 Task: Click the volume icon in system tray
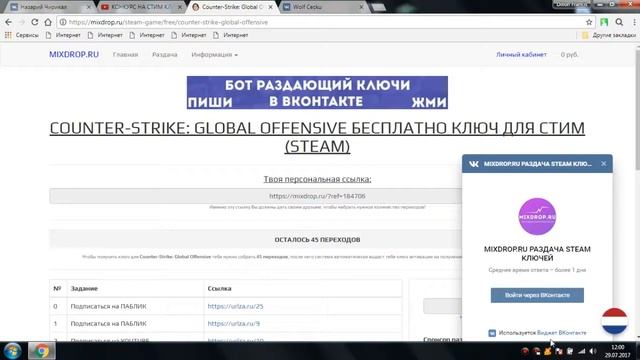coord(593,351)
